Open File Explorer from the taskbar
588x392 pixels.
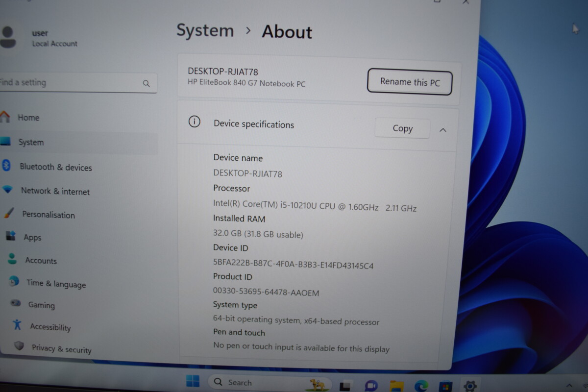396,386
